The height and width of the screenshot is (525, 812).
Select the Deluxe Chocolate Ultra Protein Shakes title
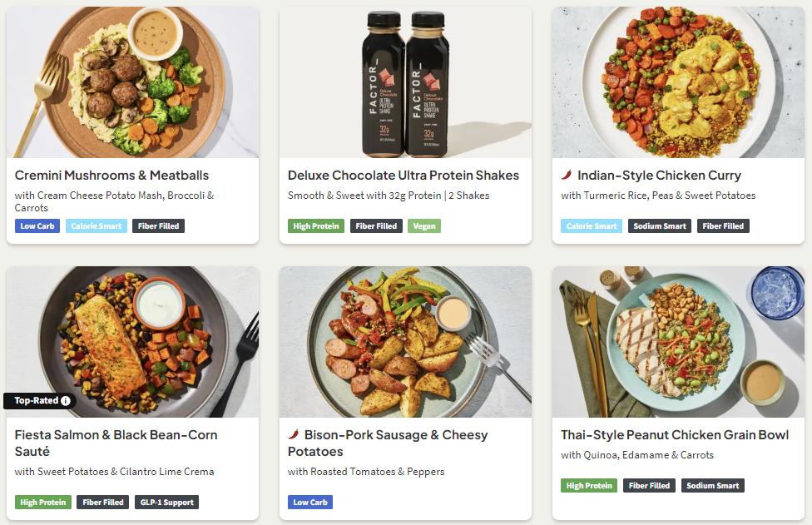[403, 176]
